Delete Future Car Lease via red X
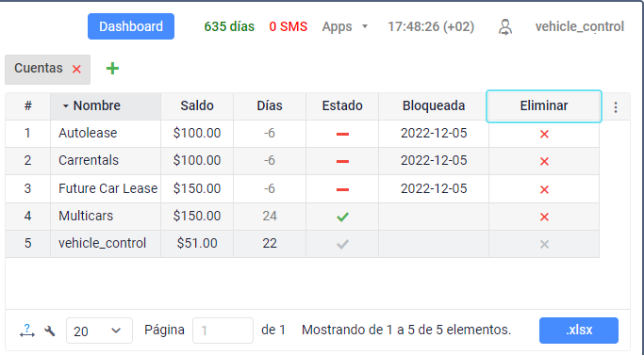The image size is (644, 355). click(x=544, y=189)
